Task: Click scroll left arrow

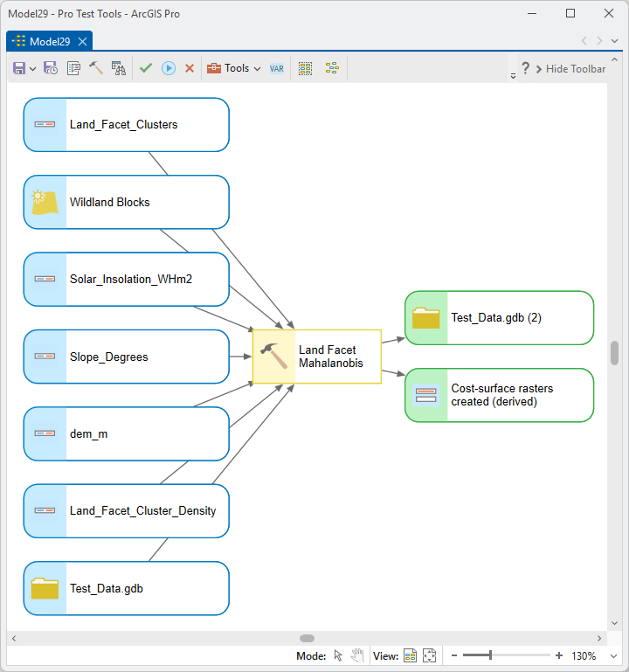Action: tap(14, 639)
